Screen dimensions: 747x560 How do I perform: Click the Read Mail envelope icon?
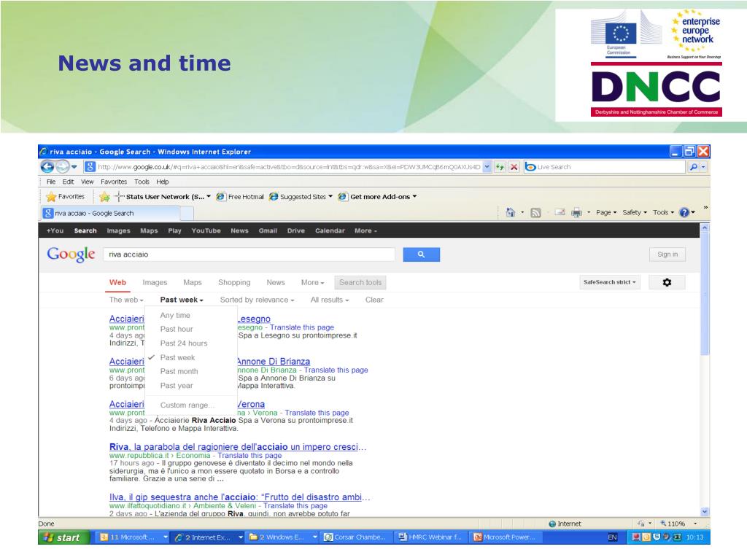point(560,212)
